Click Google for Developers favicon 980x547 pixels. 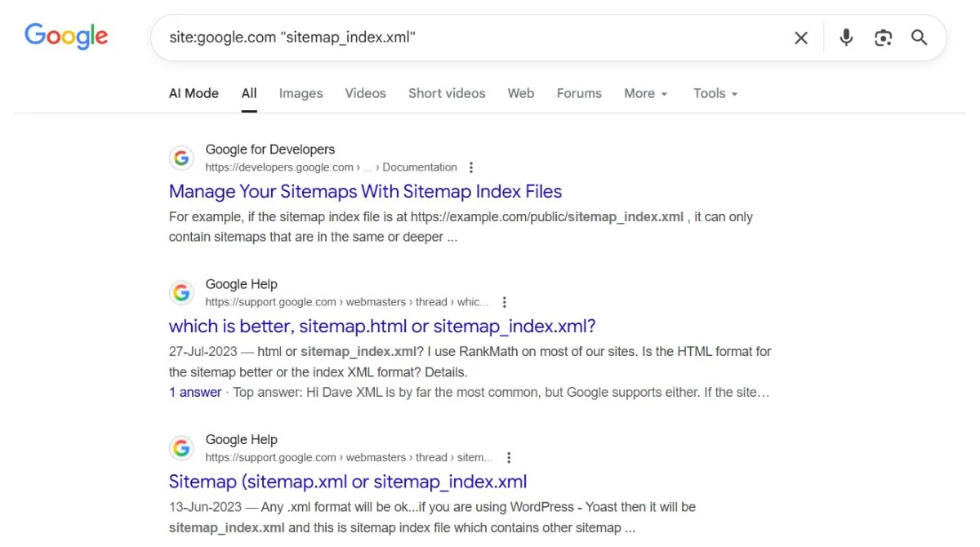pyautogui.click(x=181, y=158)
